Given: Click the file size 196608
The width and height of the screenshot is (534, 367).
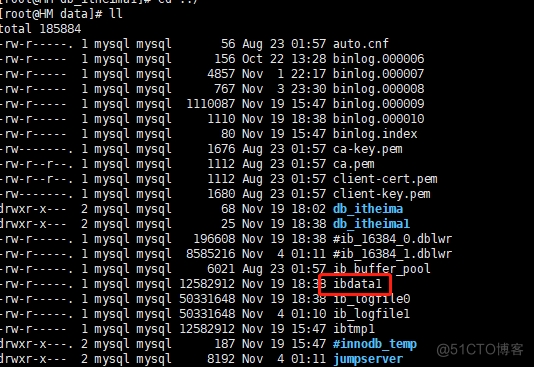Looking at the screenshot, I should pos(214,239).
